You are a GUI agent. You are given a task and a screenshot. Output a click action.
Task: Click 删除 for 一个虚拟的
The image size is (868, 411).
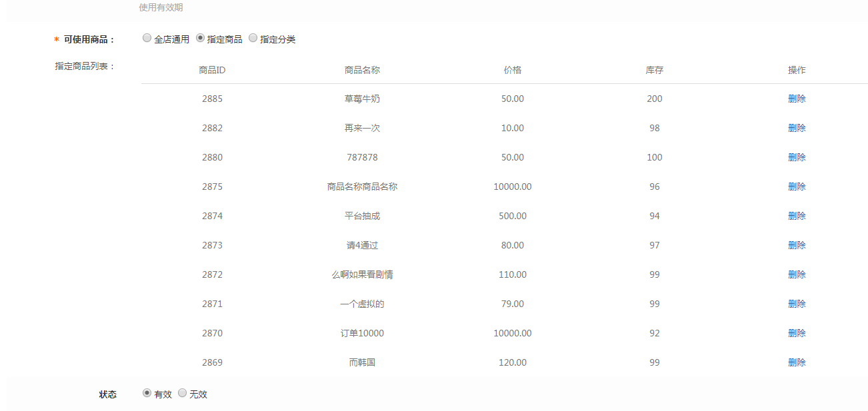797,304
